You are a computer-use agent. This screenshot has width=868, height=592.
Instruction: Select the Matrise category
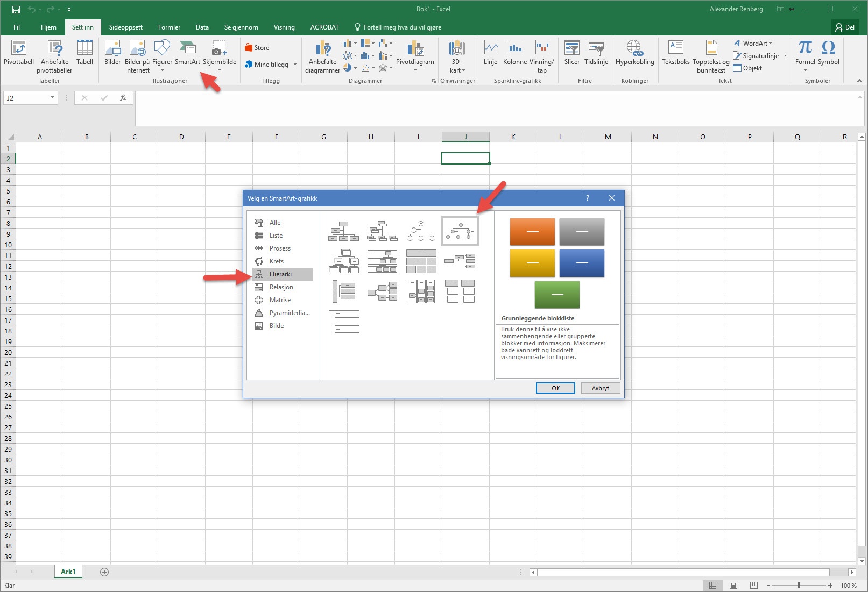coord(283,300)
